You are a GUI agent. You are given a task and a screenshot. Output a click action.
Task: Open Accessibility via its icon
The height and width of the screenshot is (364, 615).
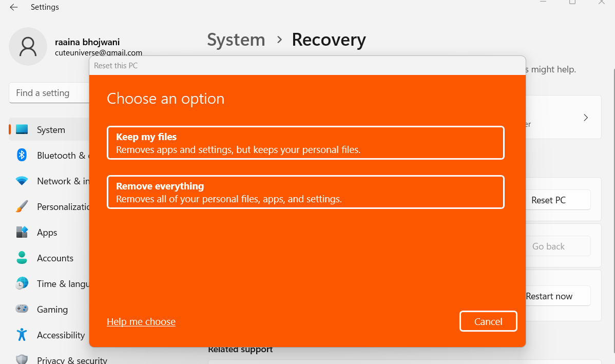click(x=22, y=335)
